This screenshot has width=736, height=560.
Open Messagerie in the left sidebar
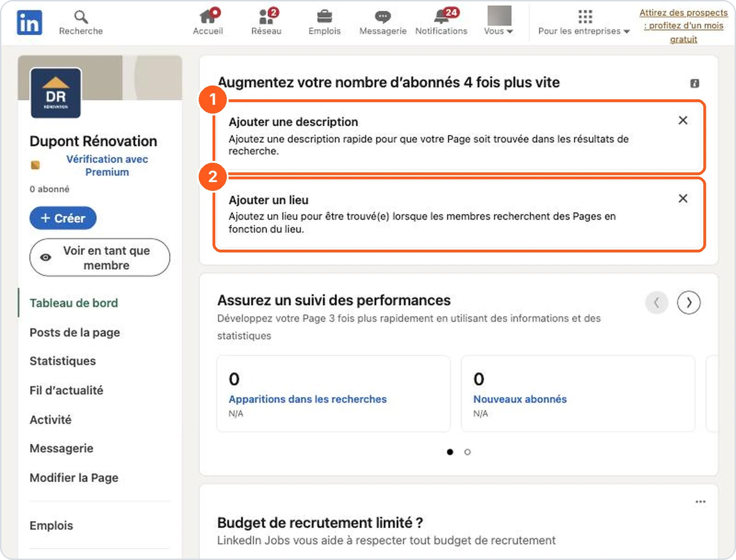click(61, 448)
